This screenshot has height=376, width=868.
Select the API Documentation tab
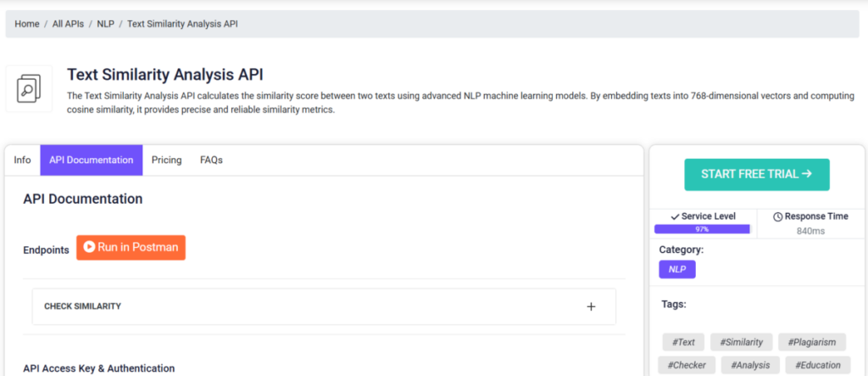tap(92, 160)
